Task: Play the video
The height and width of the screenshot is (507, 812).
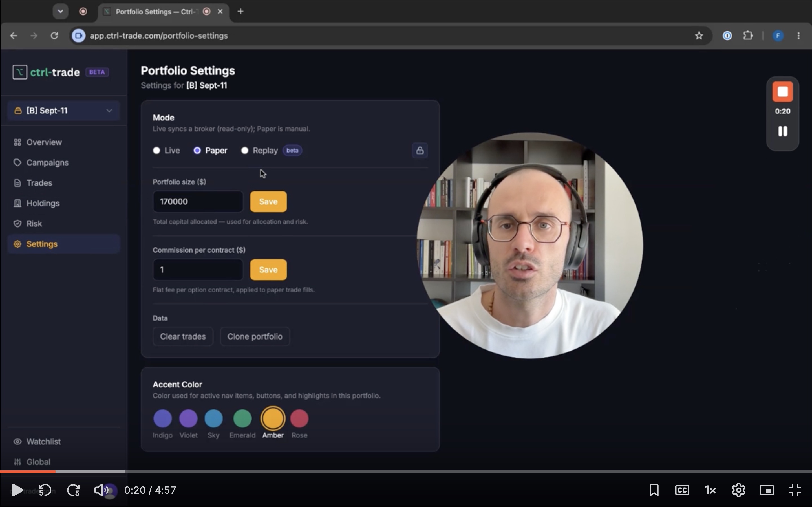Action: (x=17, y=490)
